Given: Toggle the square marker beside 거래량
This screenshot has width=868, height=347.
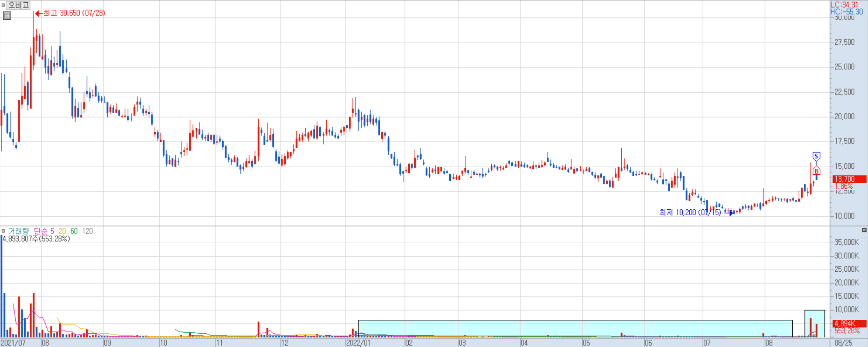Looking at the screenshot, I should [x=3, y=231].
